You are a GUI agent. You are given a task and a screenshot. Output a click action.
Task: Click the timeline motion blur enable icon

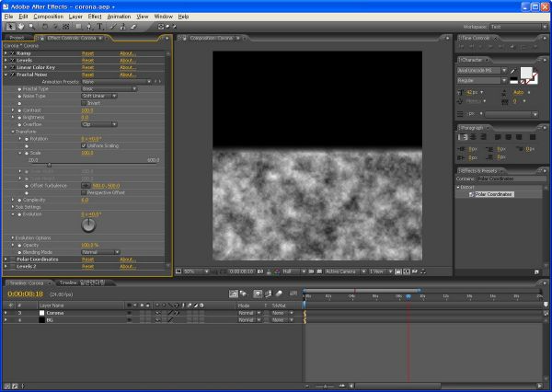[279, 294]
